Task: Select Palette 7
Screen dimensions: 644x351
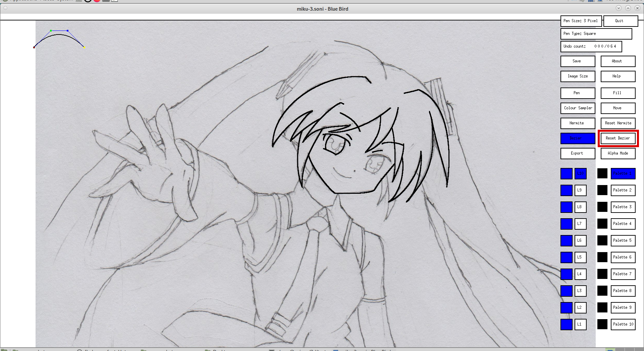Action: click(623, 274)
